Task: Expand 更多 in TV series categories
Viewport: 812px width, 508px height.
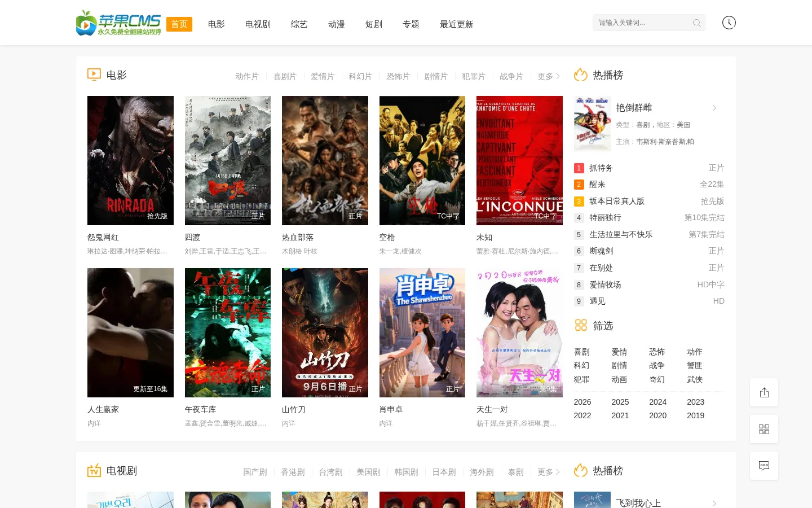Action: point(549,472)
